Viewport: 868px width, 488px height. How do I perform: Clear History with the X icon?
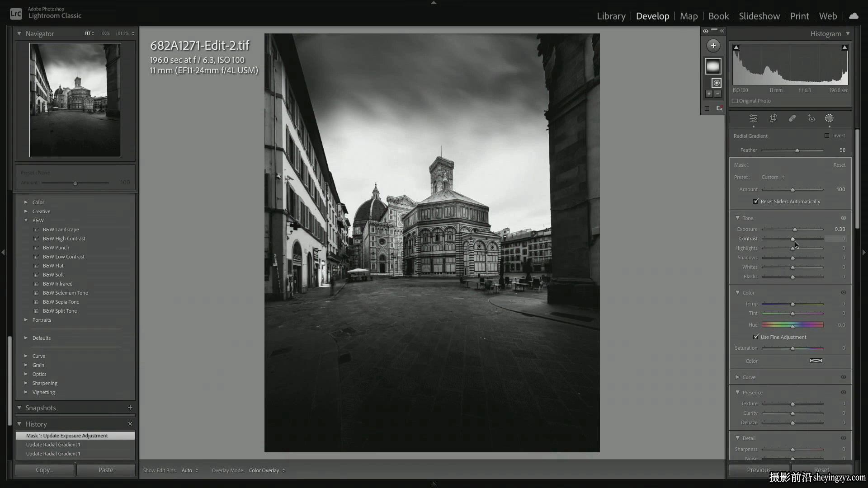coord(130,424)
